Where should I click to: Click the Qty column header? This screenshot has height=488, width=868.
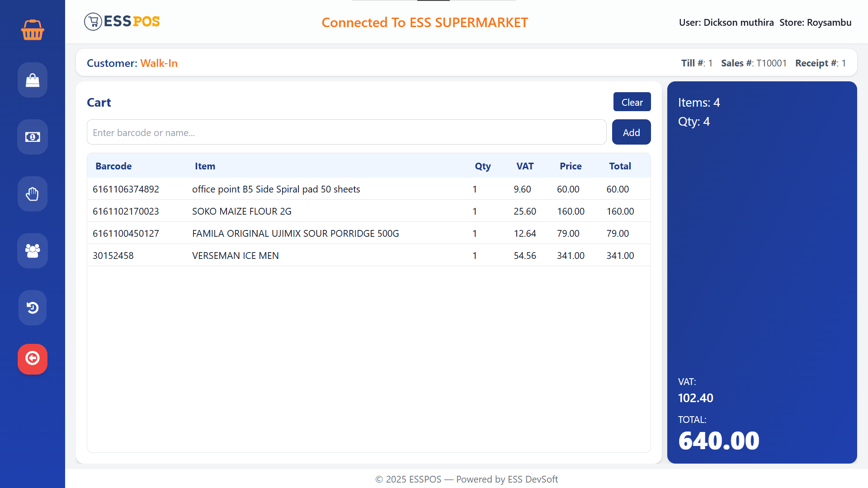click(482, 166)
